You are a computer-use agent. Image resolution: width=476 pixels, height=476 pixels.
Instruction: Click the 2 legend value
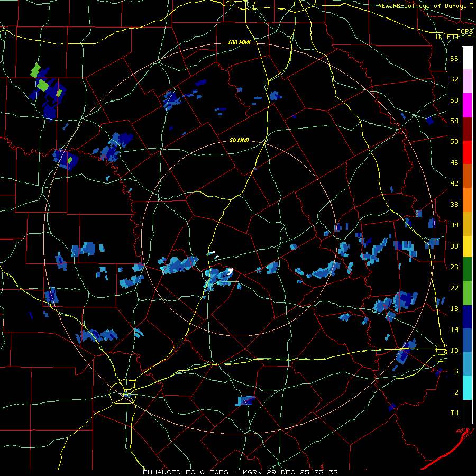(x=456, y=392)
